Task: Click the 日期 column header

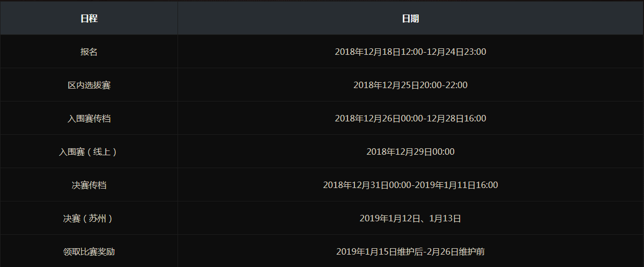Action: tap(411, 18)
